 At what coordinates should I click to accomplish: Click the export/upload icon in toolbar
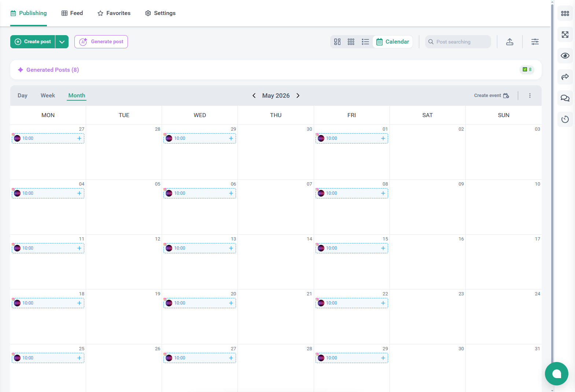pos(509,42)
